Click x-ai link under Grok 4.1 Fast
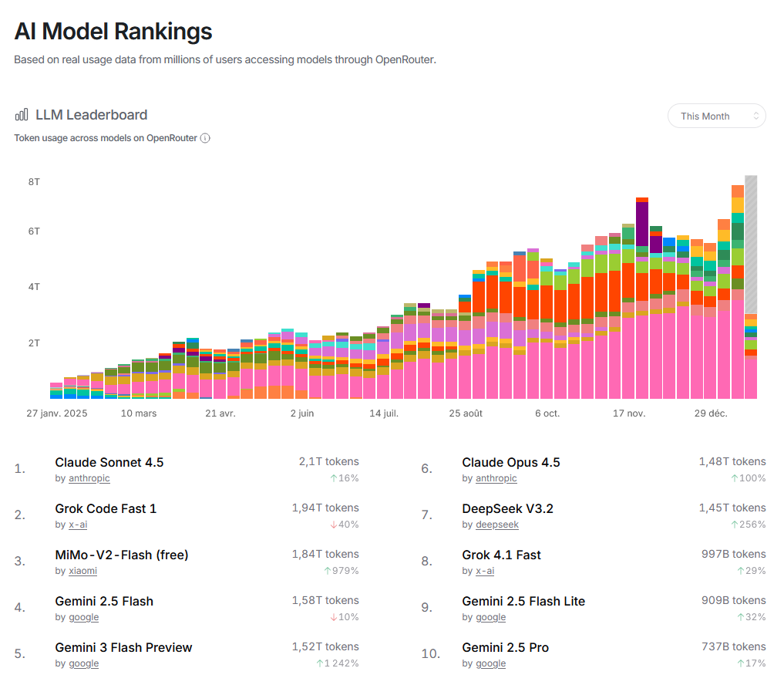784x685 pixels. click(x=485, y=571)
